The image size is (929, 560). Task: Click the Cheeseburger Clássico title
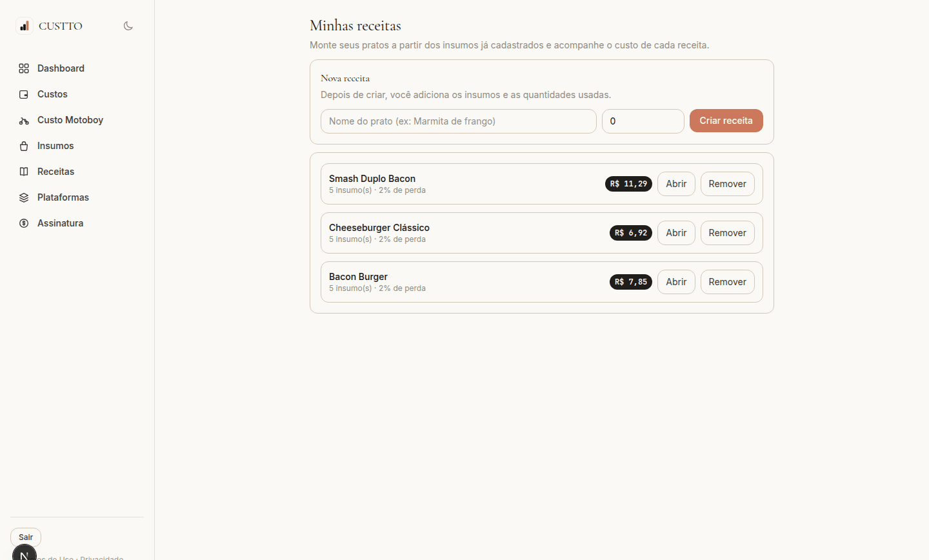click(379, 228)
